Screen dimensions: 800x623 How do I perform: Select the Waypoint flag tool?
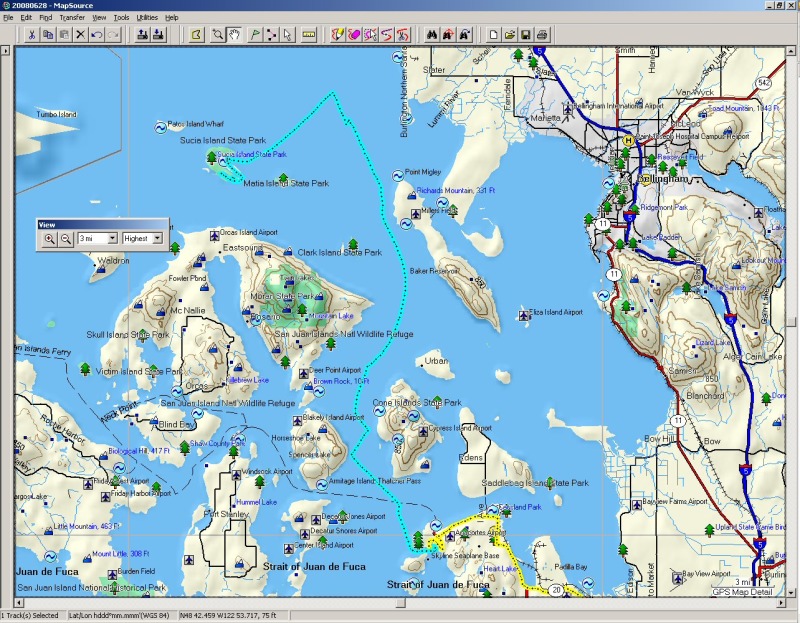(255, 35)
